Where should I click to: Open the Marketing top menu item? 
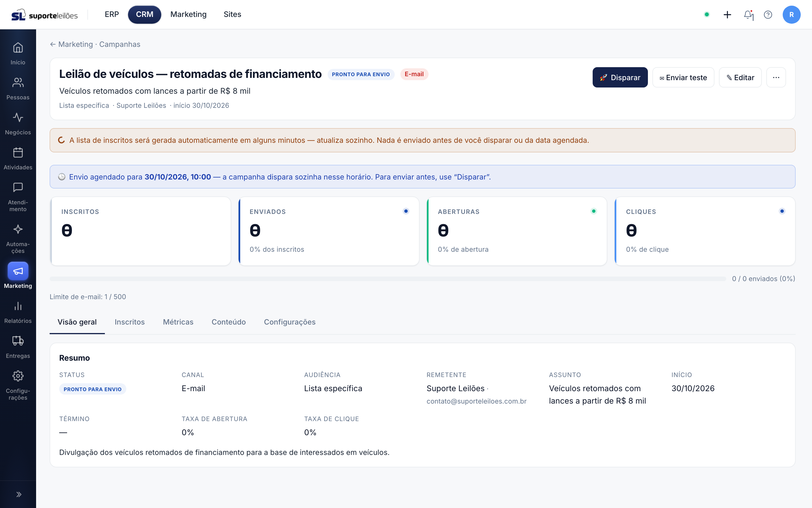point(188,14)
